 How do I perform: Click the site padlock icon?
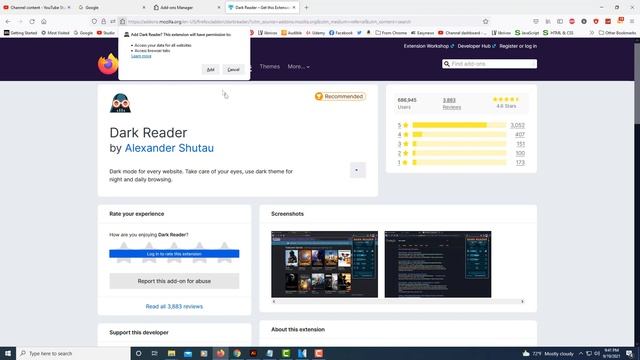click(104, 21)
